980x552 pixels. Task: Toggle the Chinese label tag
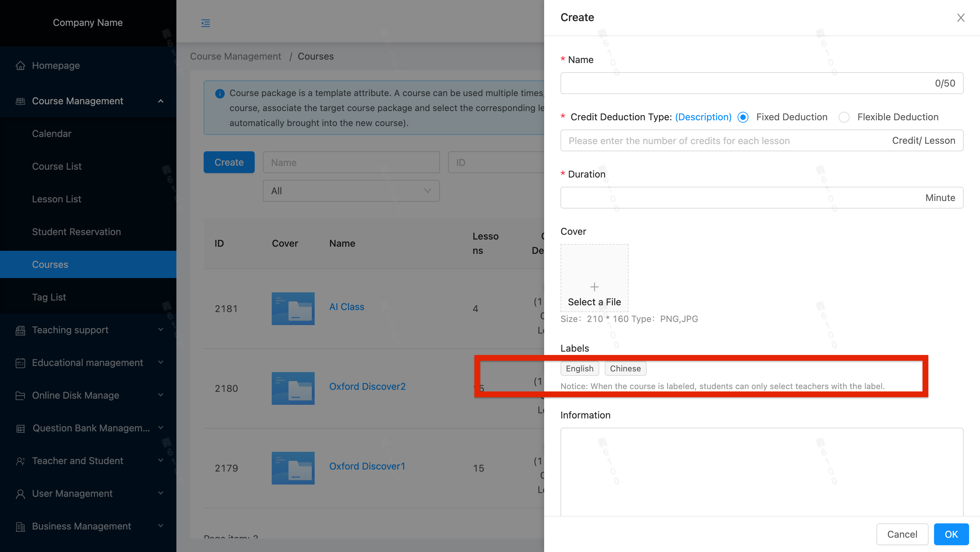click(625, 368)
